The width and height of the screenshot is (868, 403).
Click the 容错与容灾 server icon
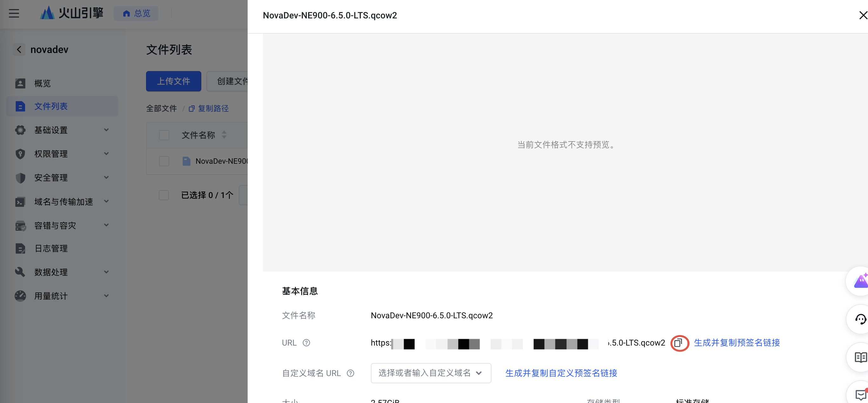(x=20, y=226)
